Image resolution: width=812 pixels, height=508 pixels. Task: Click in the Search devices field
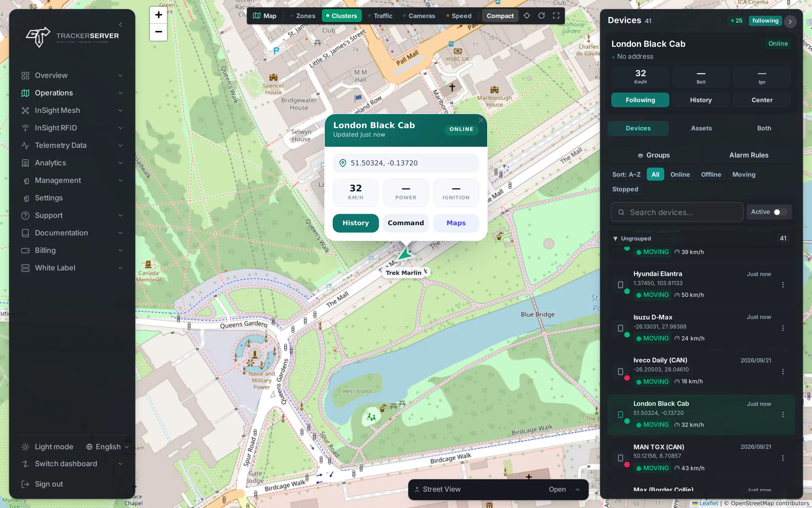(677, 212)
